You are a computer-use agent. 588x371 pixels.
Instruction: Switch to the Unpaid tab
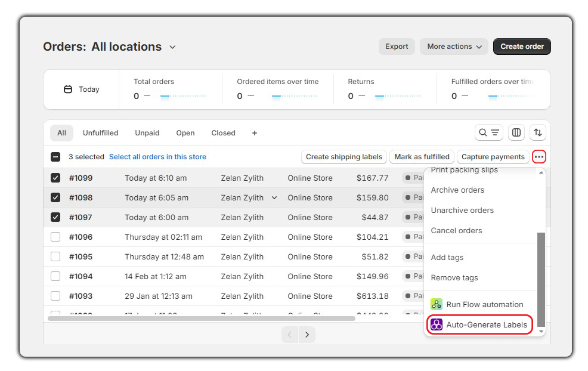click(x=147, y=133)
